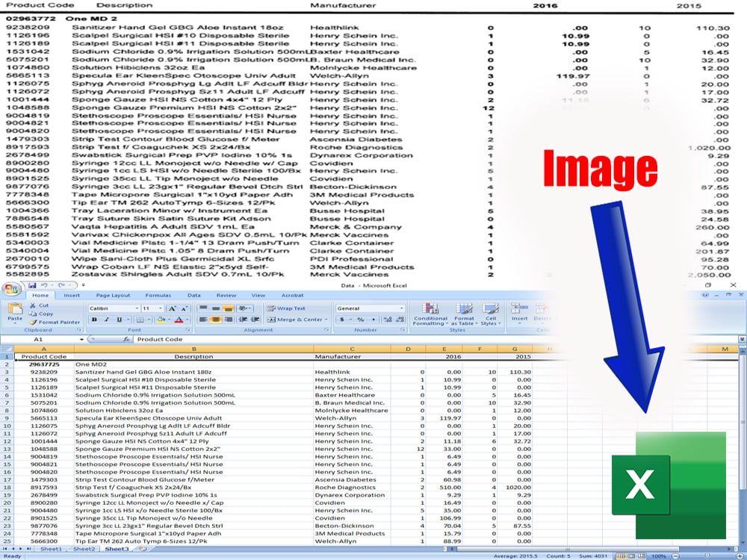Image resolution: width=747 pixels, height=560 pixels.
Task: Open the Alignment dialog box launcher
Action: tap(327, 329)
